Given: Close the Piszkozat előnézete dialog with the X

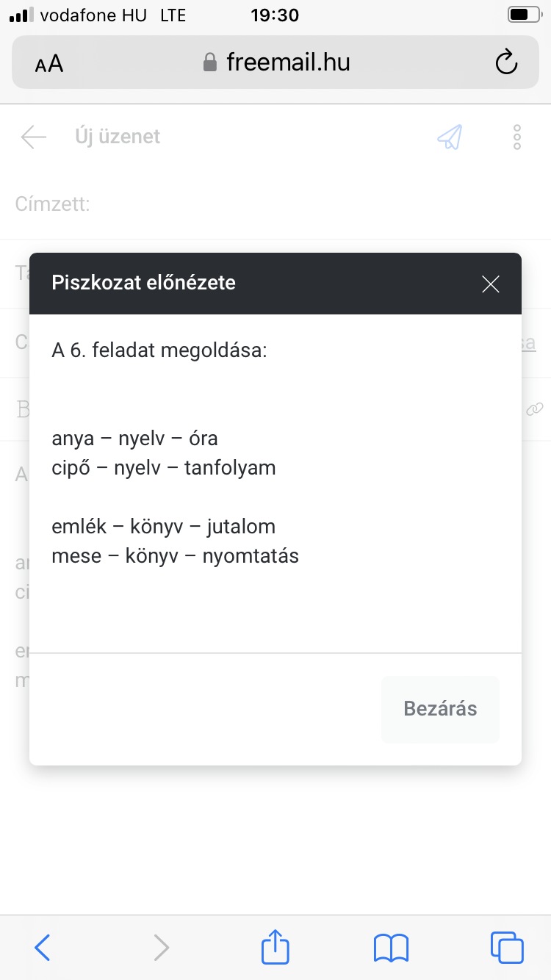Looking at the screenshot, I should tap(490, 284).
